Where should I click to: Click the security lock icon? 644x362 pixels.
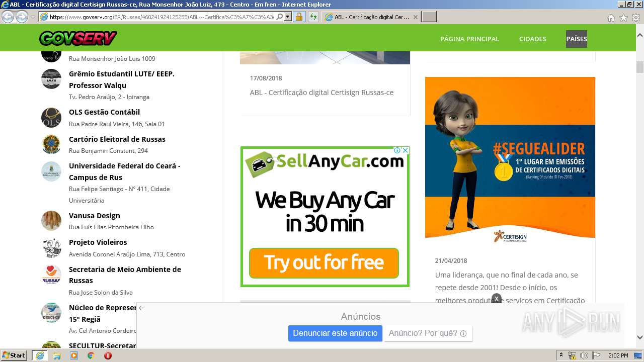coord(299,17)
